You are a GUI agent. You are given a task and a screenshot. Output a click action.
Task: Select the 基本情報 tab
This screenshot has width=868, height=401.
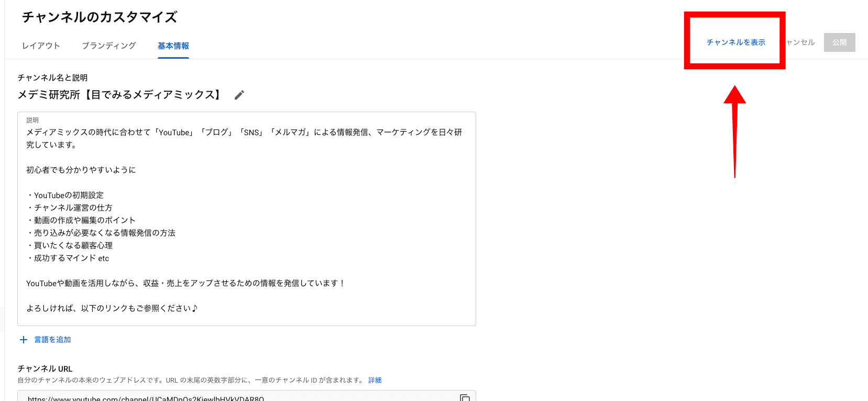(173, 46)
